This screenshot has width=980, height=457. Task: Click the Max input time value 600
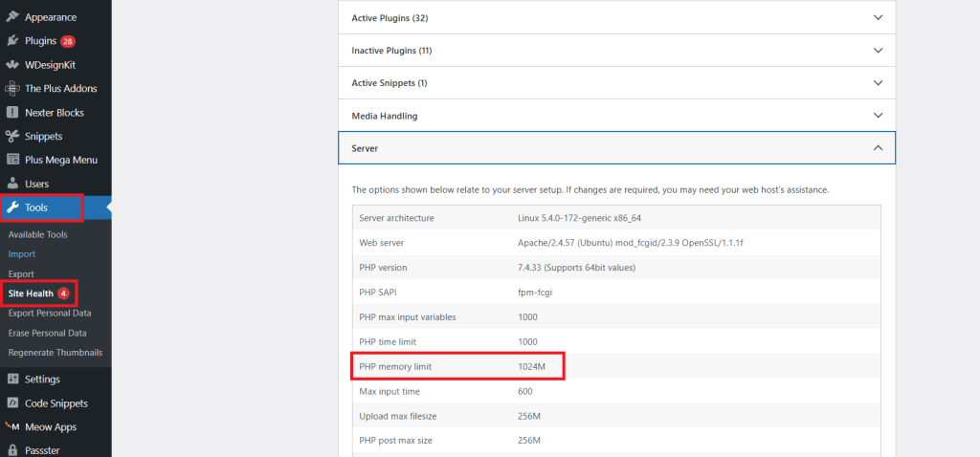click(525, 391)
